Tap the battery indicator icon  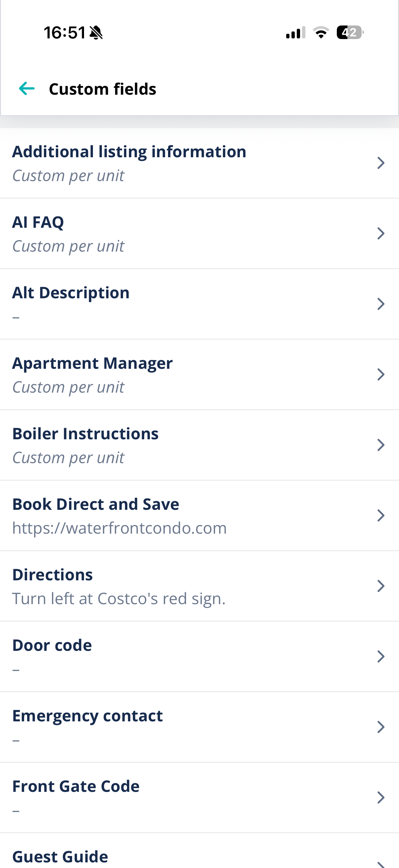pos(350,32)
